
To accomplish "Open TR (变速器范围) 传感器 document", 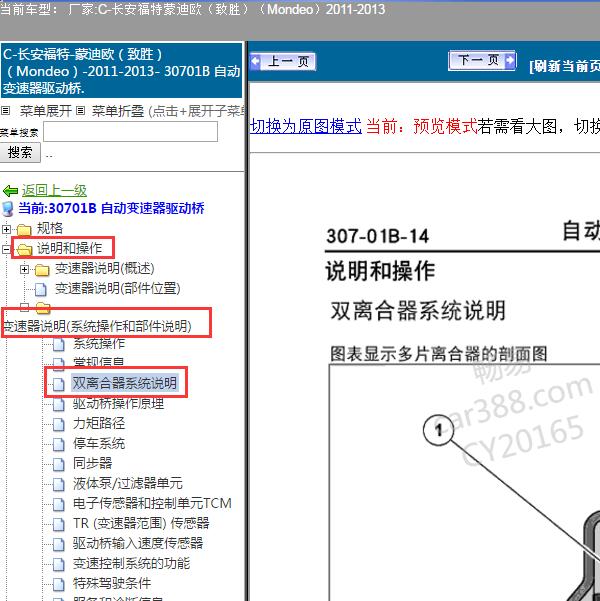I will tap(141, 523).
